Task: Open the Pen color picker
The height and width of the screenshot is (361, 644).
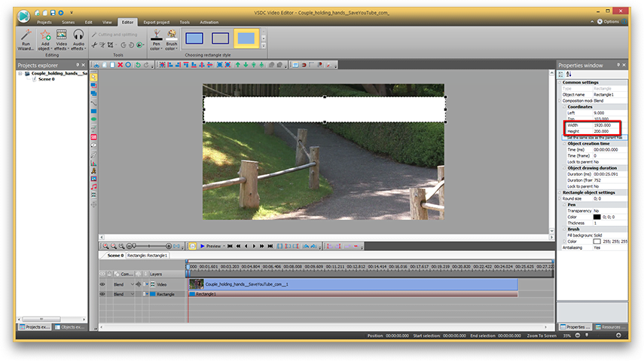Action: (x=156, y=40)
